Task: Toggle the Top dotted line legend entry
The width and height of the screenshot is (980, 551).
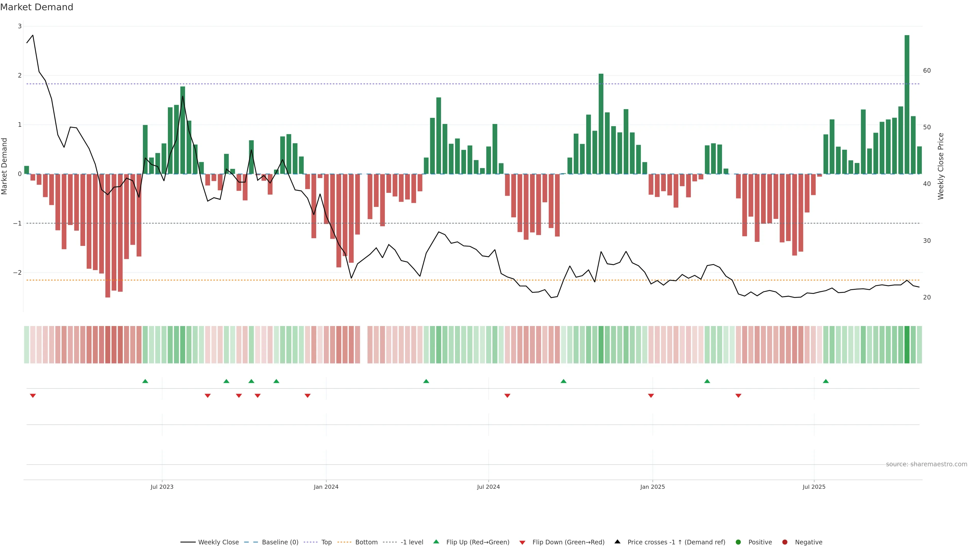Action: (x=326, y=542)
